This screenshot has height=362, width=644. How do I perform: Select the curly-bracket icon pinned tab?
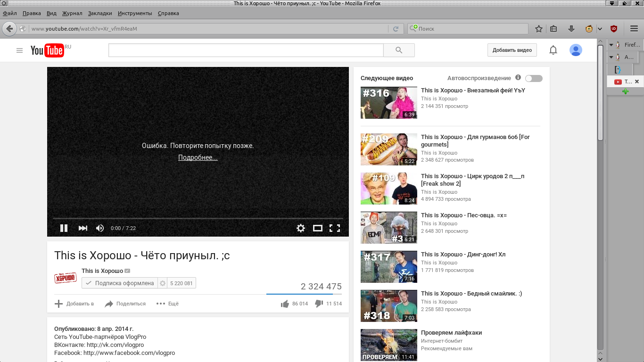tap(618, 69)
